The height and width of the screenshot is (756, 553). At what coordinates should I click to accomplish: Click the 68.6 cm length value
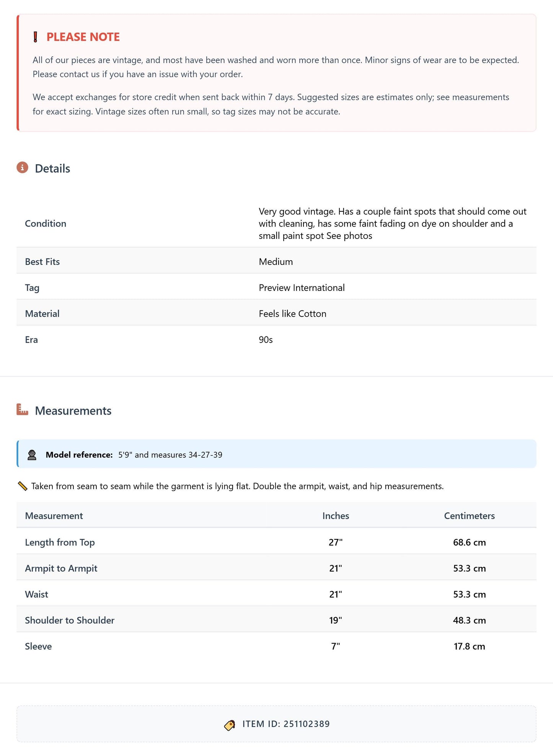(x=469, y=542)
